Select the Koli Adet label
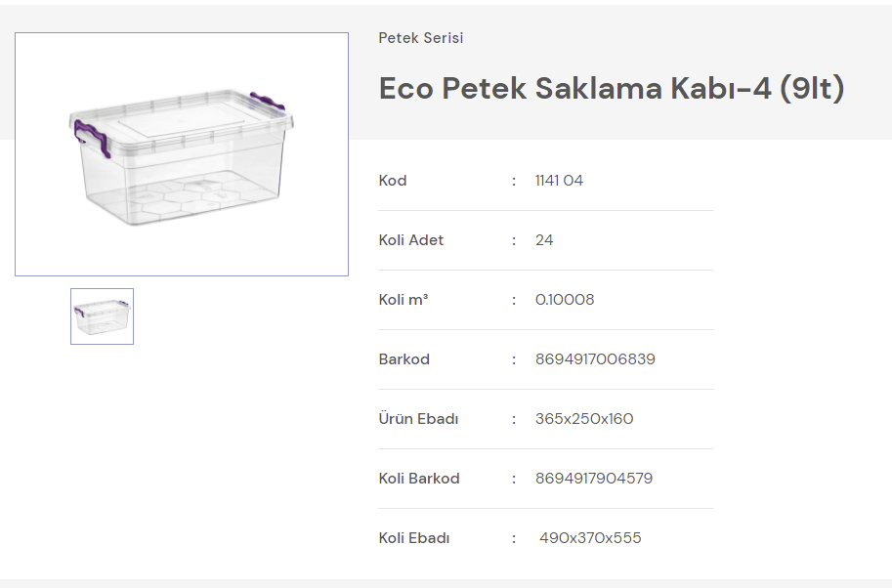The height and width of the screenshot is (588, 892). click(x=411, y=240)
